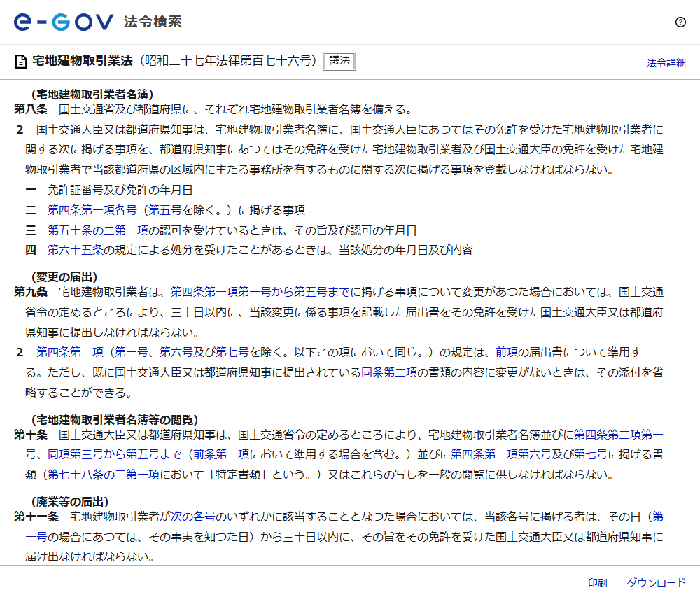This screenshot has width=700, height=602.
Task: Open 第四条第二項 link in Article 9 paragraph 2
Action: tap(69, 352)
